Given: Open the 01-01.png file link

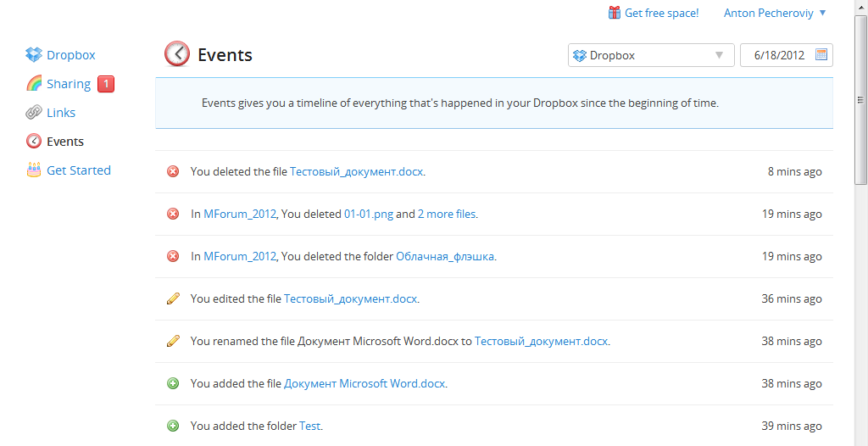Looking at the screenshot, I should 369,214.
